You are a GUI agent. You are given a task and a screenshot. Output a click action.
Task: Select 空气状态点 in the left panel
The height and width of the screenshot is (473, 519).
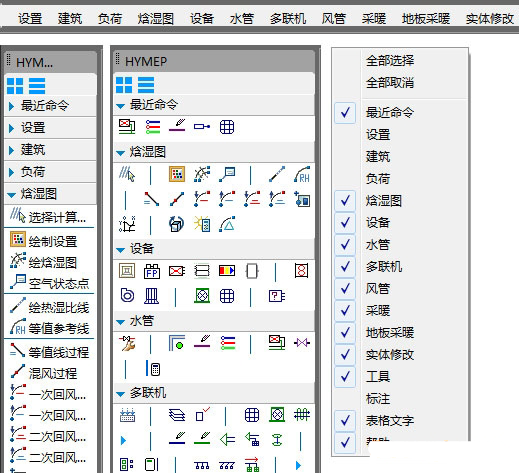pos(50,283)
